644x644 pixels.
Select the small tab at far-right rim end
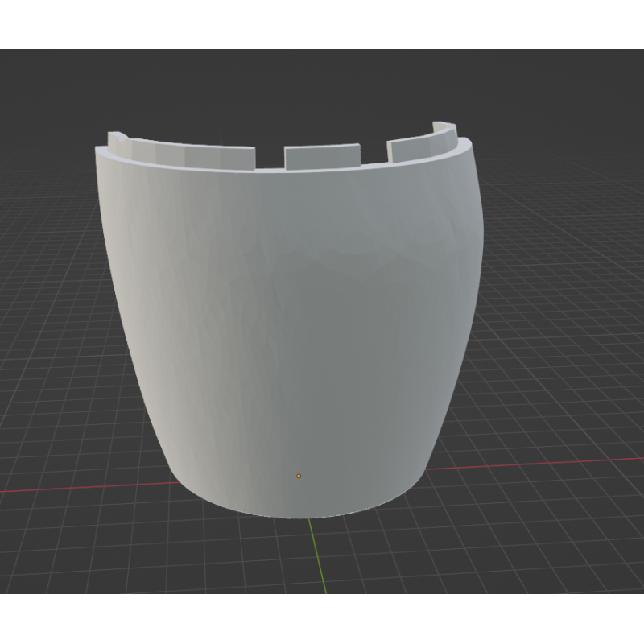click(x=443, y=130)
